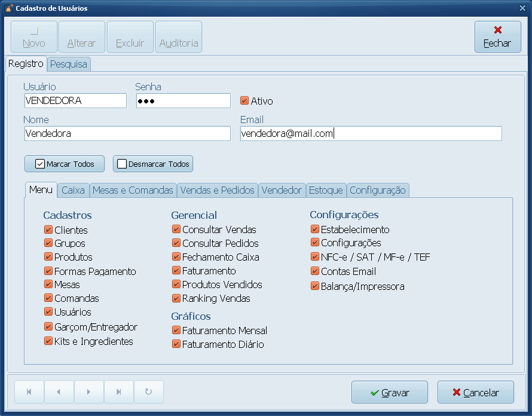Go to the first record navigation arrow
This screenshot has height=416, width=532.
29,392
